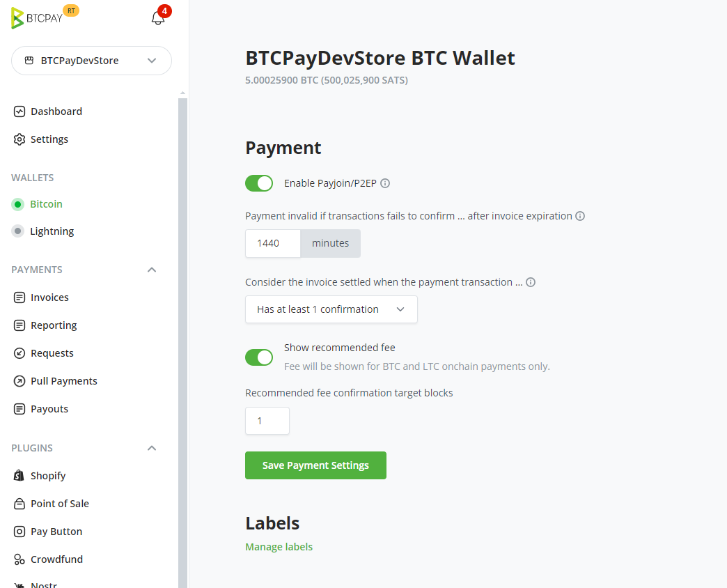This screenshot has width=727, height=588.
Task: Select the Invoices icon
Action: click(x=20, y=297)
